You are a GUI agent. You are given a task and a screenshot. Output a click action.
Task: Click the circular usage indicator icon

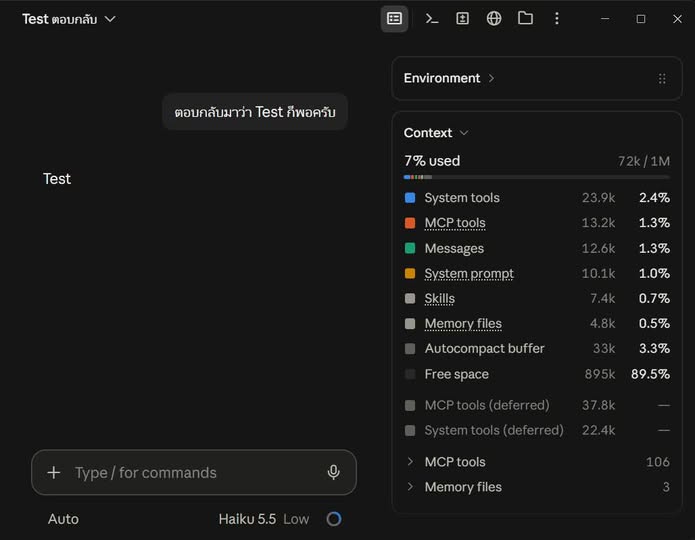(x=334, y=519)
